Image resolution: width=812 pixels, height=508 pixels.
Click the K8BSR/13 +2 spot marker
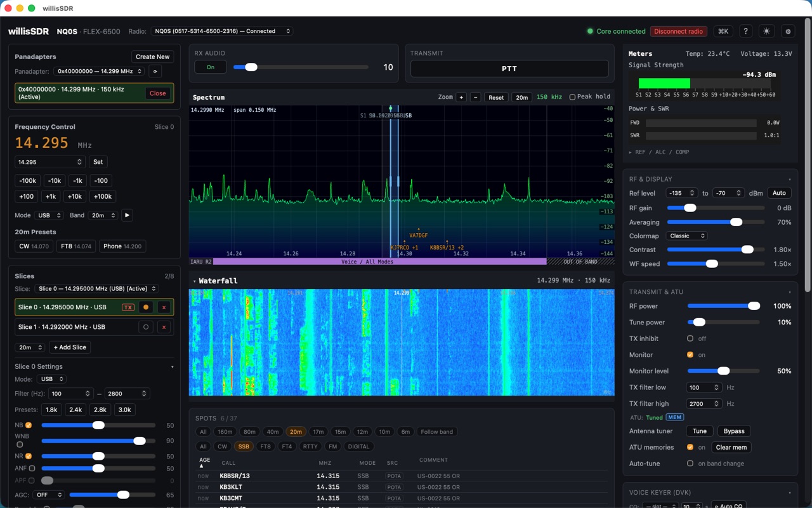(x=447, y=247)
